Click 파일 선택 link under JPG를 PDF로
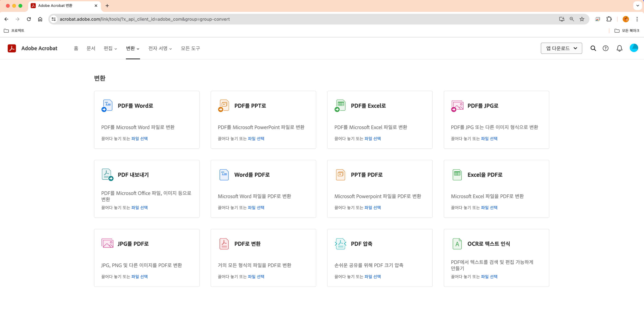Image resolution: width=644 pixels, height=309 pixels. coord(140,277)
